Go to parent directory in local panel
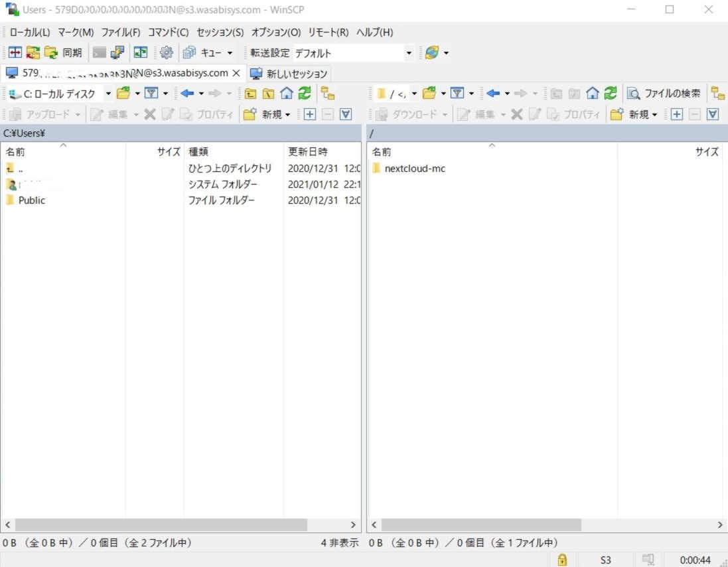 (x=250, y=94)
